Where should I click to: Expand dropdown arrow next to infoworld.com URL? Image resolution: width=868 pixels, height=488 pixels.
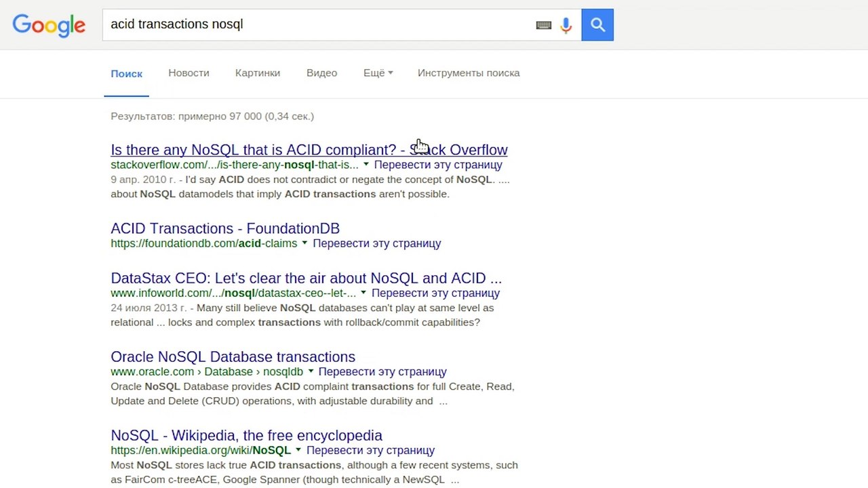point(363,293)
